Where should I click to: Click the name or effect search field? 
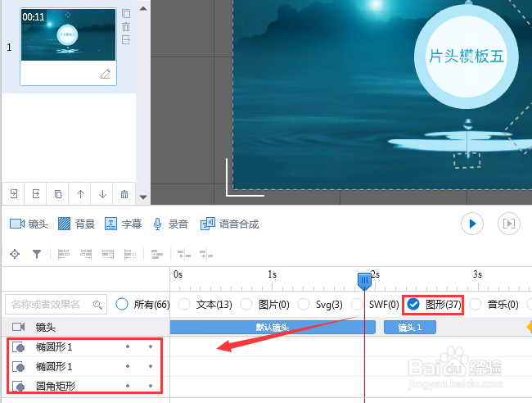[x=56, y=304]
